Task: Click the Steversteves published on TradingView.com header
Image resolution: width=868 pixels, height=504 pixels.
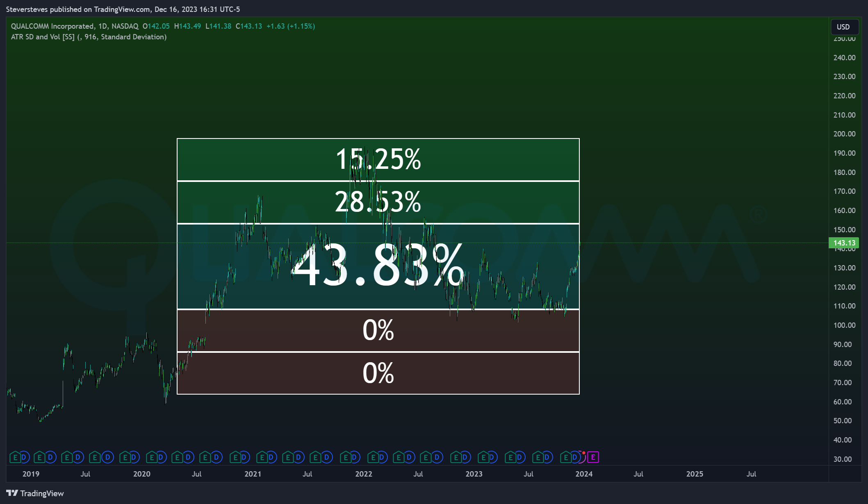Action: 123,9
